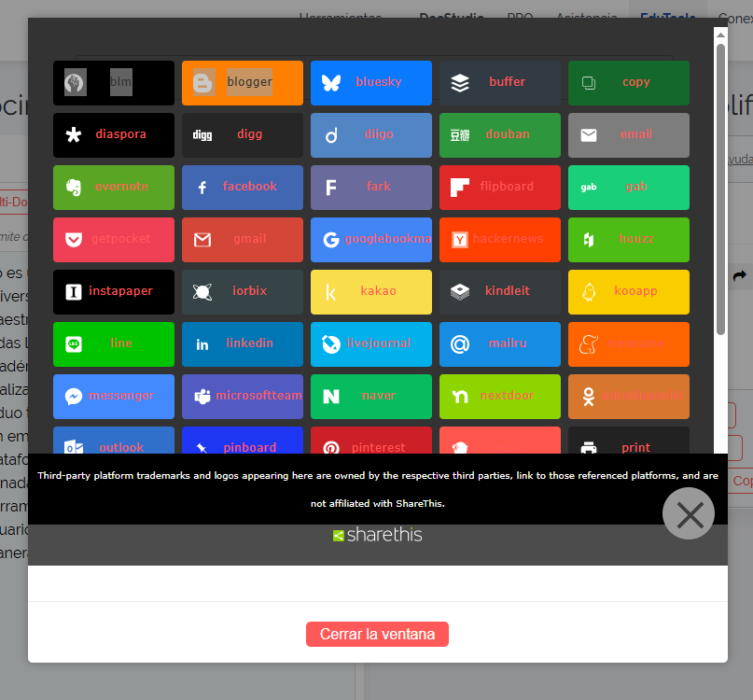Click the print button
This screenshot has height=700, width=753.
pos(629,441)
